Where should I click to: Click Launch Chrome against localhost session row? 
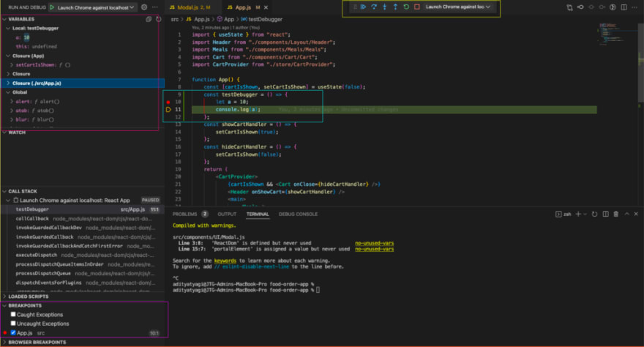82,200
